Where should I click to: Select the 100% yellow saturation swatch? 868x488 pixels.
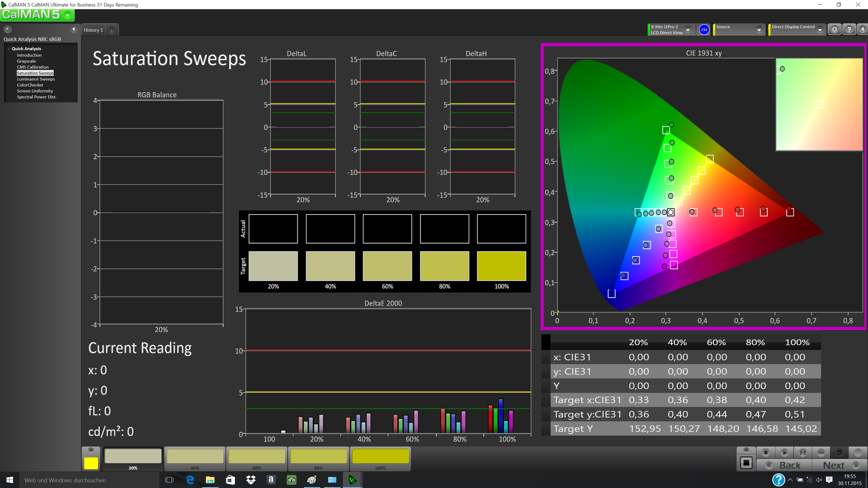click(380, 457)
